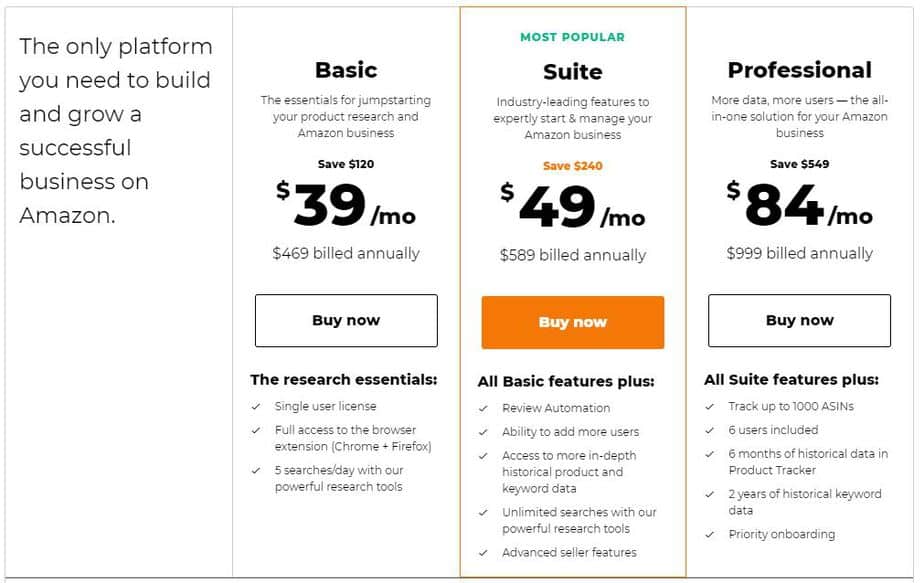
Task: Click the checkmark beside Review Automation
Action: pos(483,408)
